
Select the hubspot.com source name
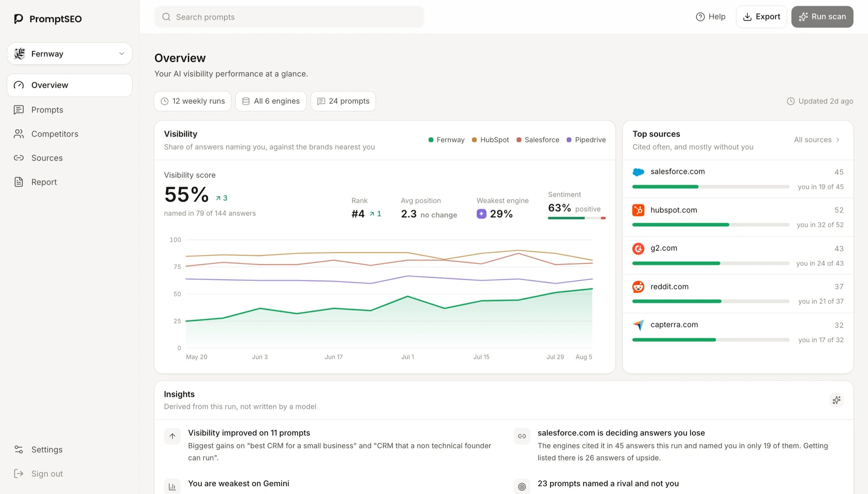[x=673, y=210]
